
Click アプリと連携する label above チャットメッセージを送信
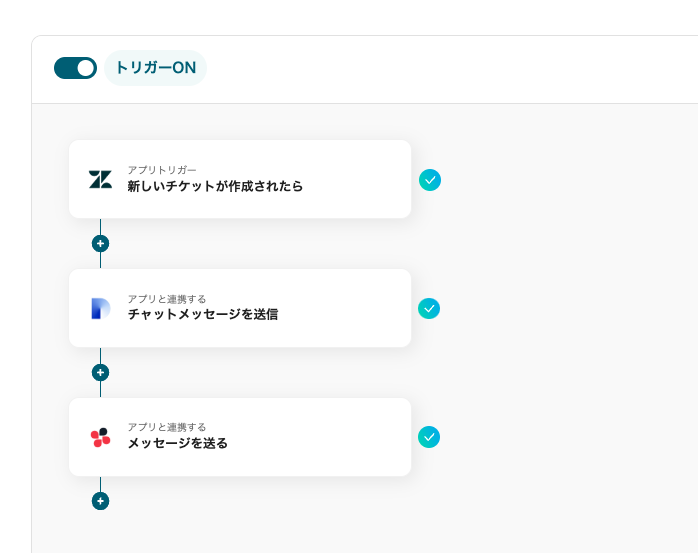point(167,298)
